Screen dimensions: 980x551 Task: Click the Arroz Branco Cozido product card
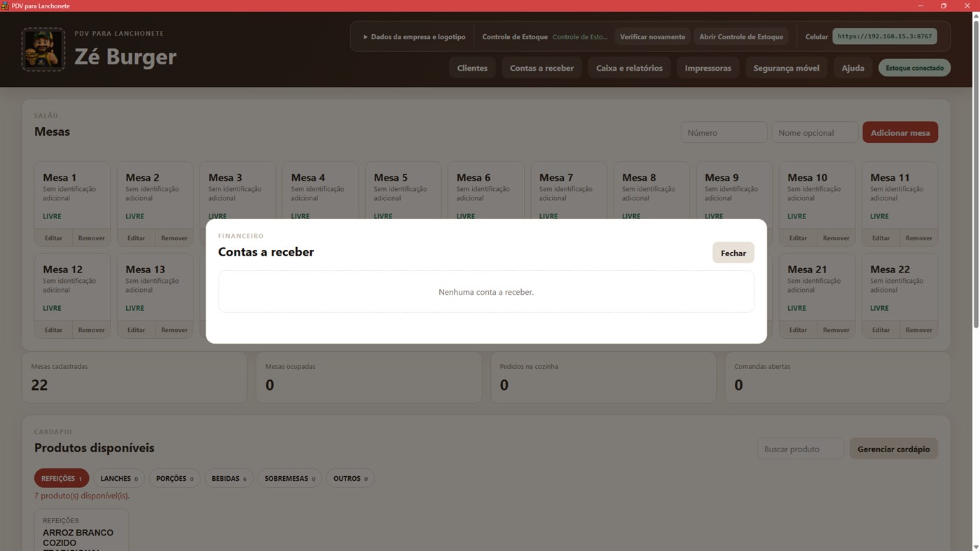pyautogui.click(x=81, y=530)
